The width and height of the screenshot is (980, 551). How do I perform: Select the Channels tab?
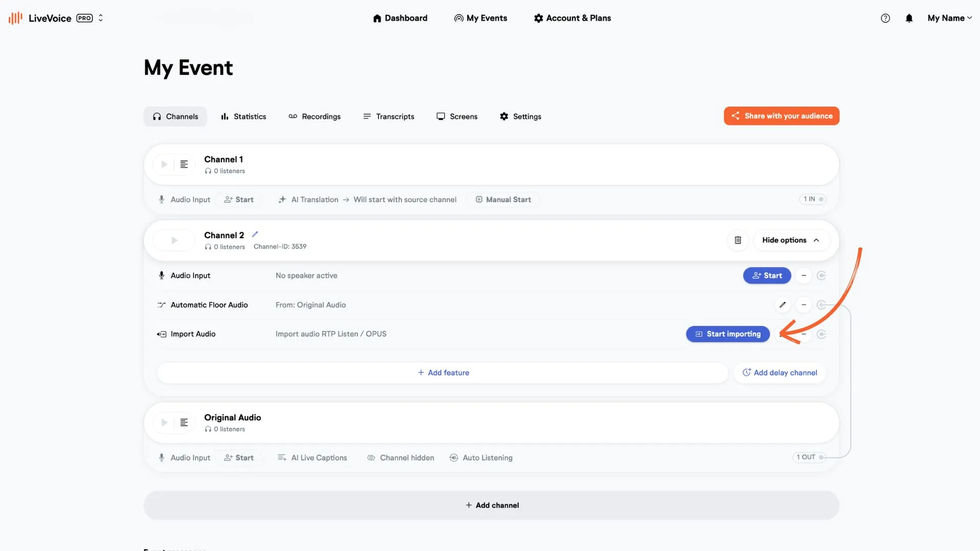pyautogui.click(x=175, y=116)
